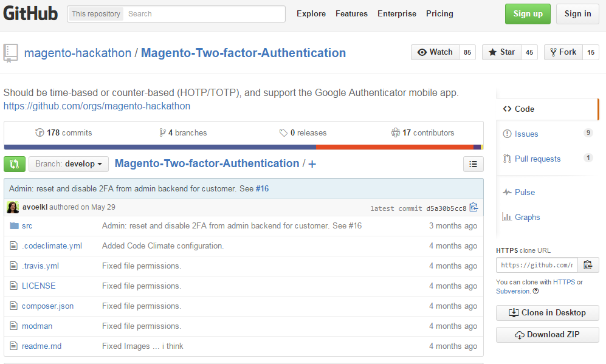The image size is (606, 364).
Task: Open the Features menu item
Action: [351, 13]
